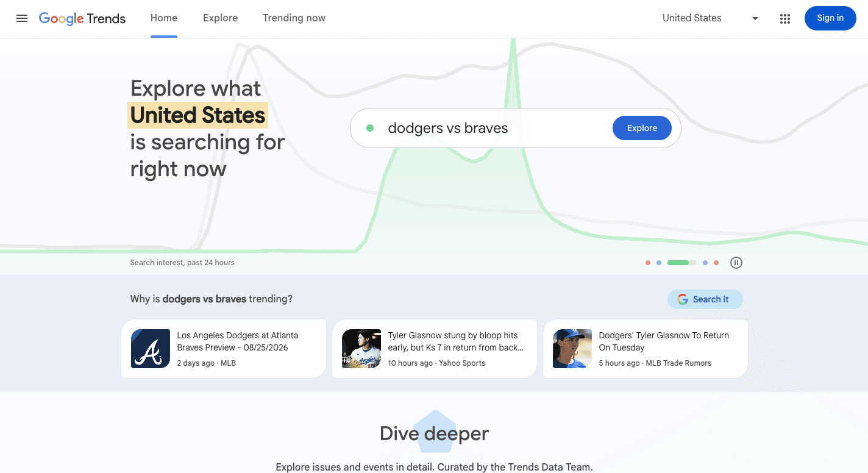This screenshot has width=868, height=473.
Task: Open the Atlanta Braves logo thumbnail
Action: 151,349
